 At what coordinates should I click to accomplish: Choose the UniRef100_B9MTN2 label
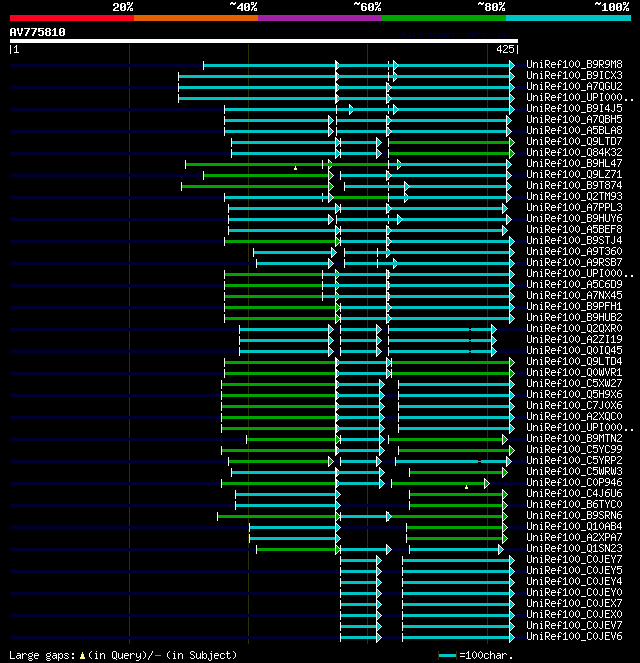574,438
